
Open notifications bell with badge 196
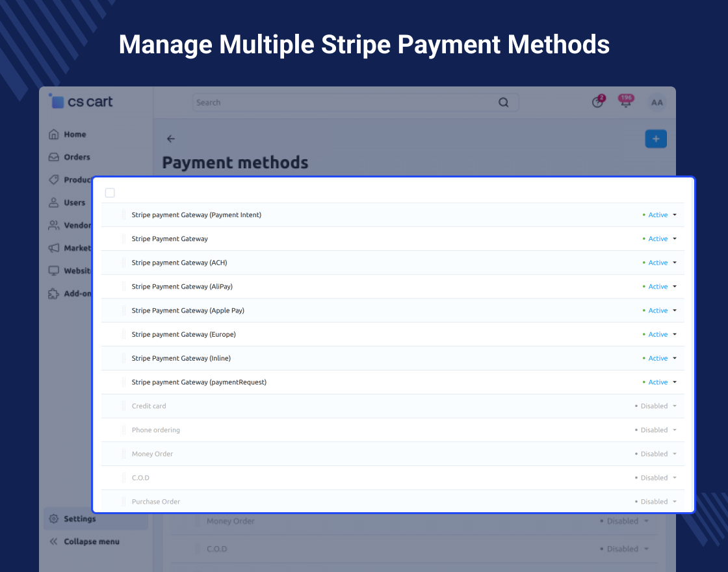[x=626, y=101]
